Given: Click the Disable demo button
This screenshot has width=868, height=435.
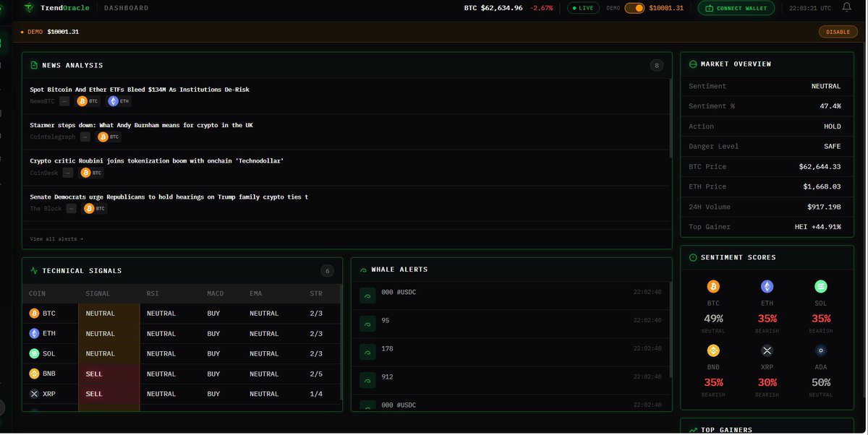Looking at the screenshot, I should pos(838,32).
